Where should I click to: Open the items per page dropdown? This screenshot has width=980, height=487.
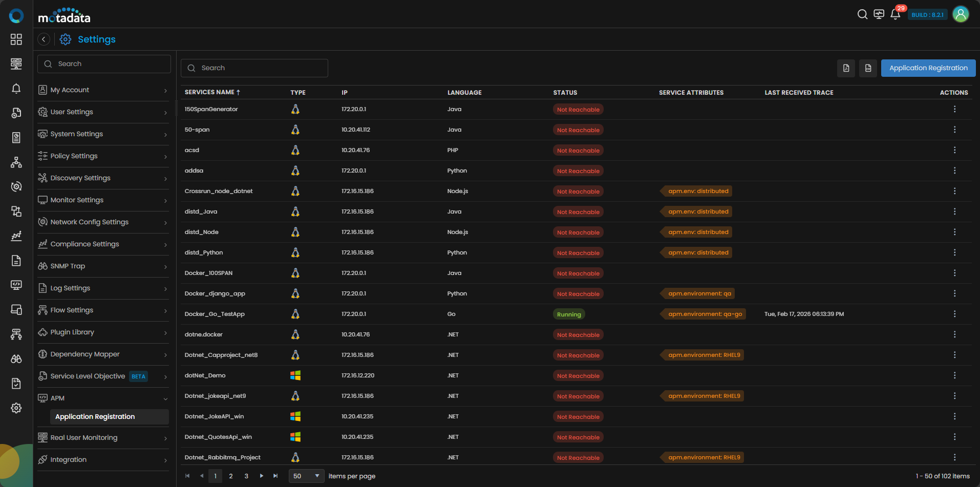point(306,476)
